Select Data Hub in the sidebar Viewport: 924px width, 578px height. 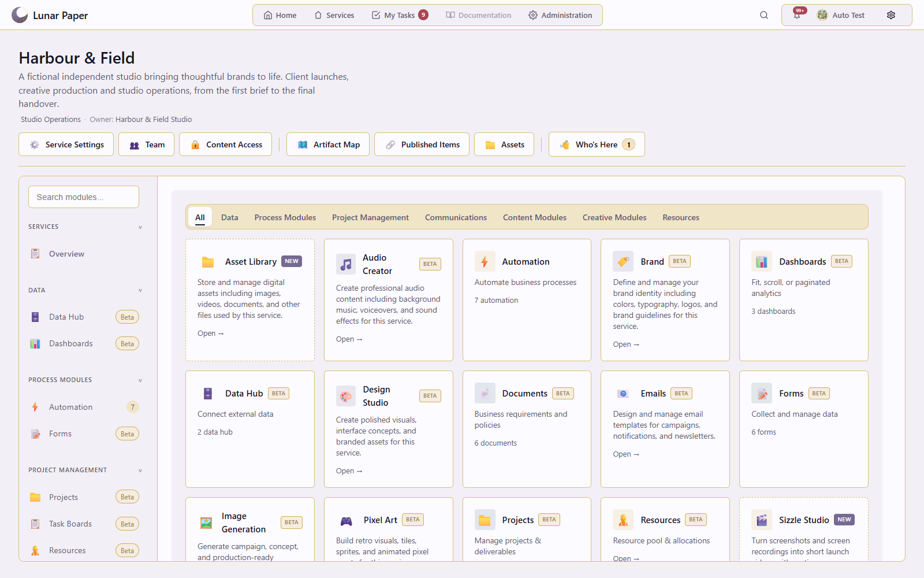pos(84,317)
